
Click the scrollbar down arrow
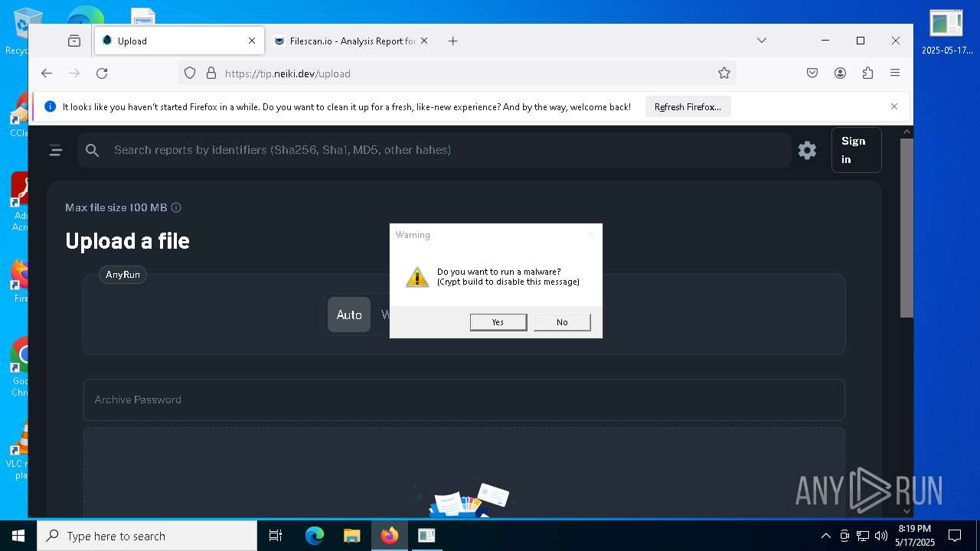(x=906, y=511)
